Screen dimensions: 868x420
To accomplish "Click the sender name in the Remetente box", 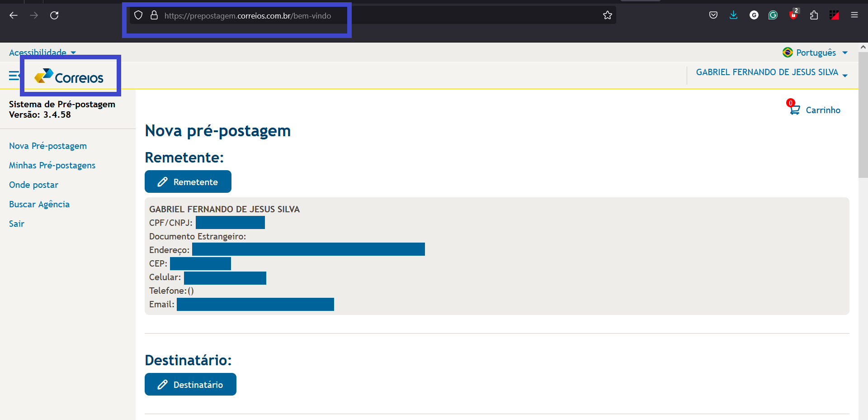I will pos(224,209).
